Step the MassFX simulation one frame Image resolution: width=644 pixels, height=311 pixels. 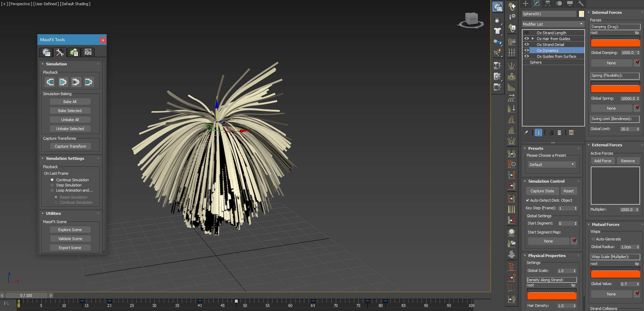click(89, 82)
